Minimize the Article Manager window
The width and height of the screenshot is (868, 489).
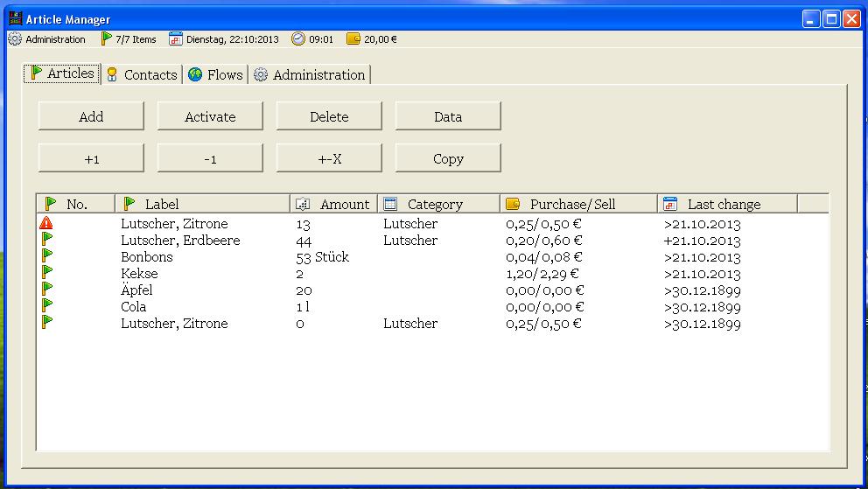811,19
